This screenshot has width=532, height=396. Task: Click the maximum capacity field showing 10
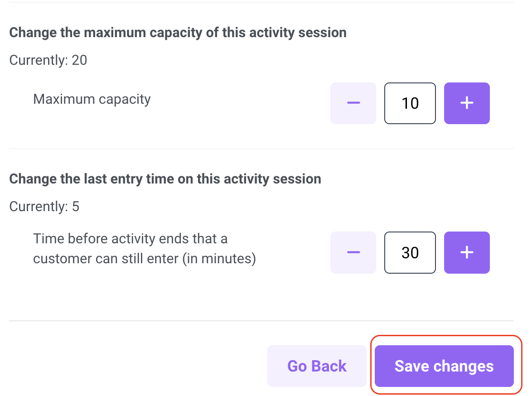(410, 103)
